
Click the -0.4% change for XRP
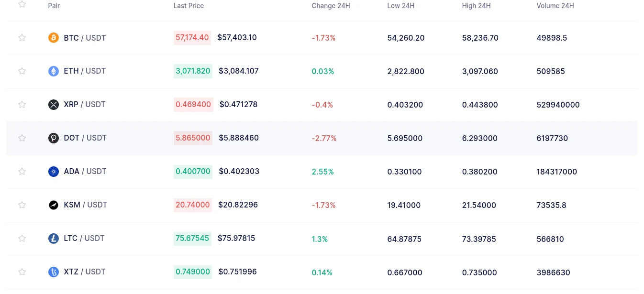(322, 105)
